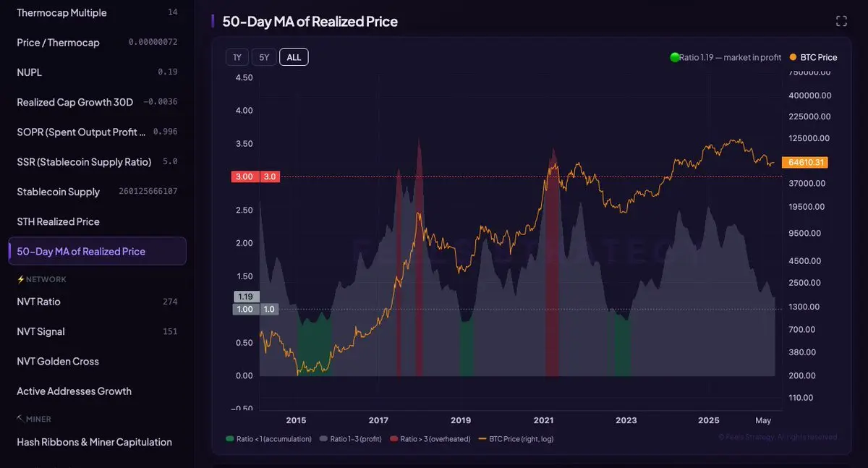Toggle Ratio 1-3 profit legend series
Image resolution: width=868 pixels, height=468 pixels.
click(355, 439)
